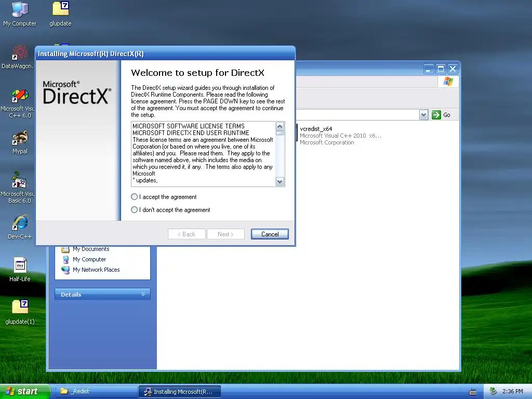Click the Half-Life desktop icon
This screenshot has width=532, height=399.
(x=20, y=270)
